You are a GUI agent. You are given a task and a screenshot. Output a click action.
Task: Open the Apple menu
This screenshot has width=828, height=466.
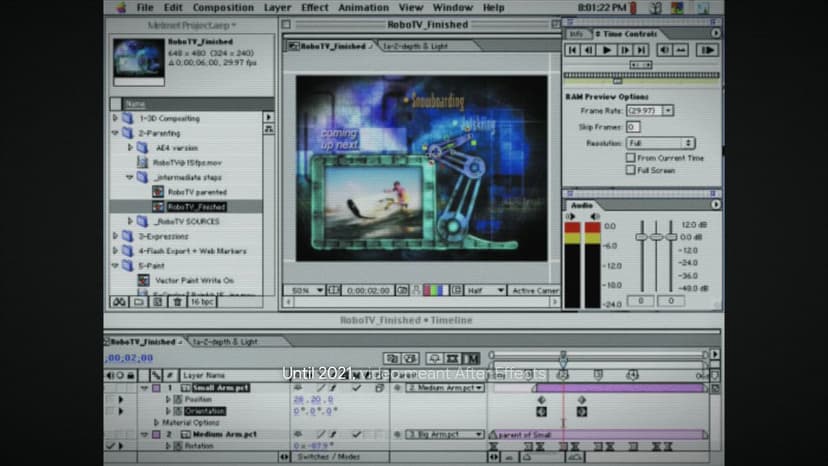coord(121,7)
